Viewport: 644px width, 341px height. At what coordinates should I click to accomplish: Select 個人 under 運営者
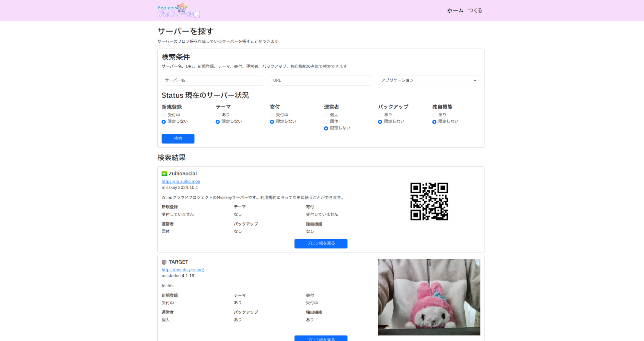(x=326, y=115)
